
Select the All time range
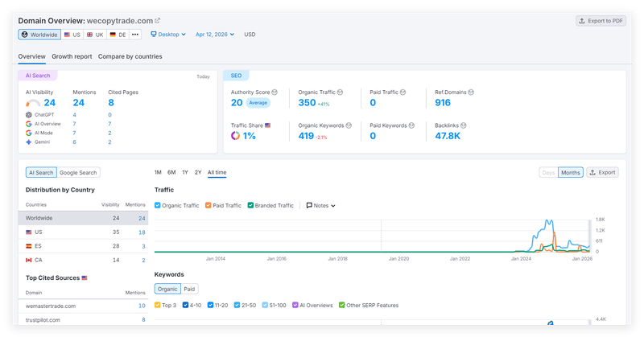(217, 172)
